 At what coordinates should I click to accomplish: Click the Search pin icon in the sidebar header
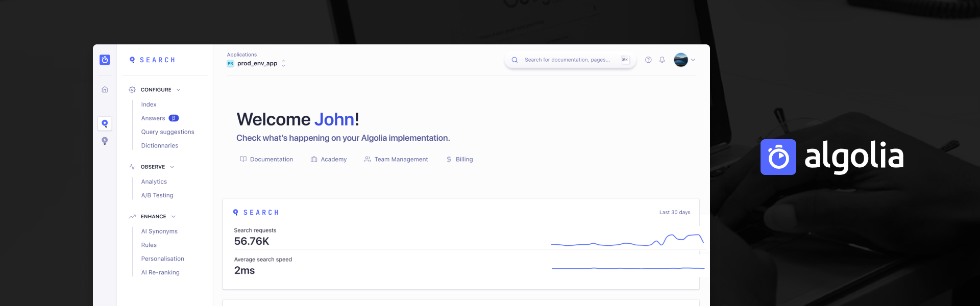132,60
